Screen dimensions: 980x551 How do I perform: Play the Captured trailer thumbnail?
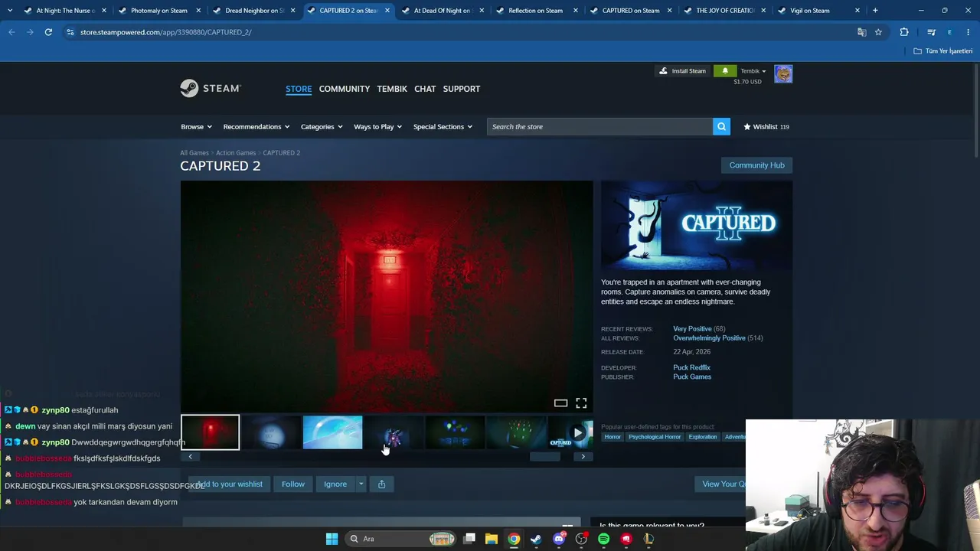click(x=570, y=432)
